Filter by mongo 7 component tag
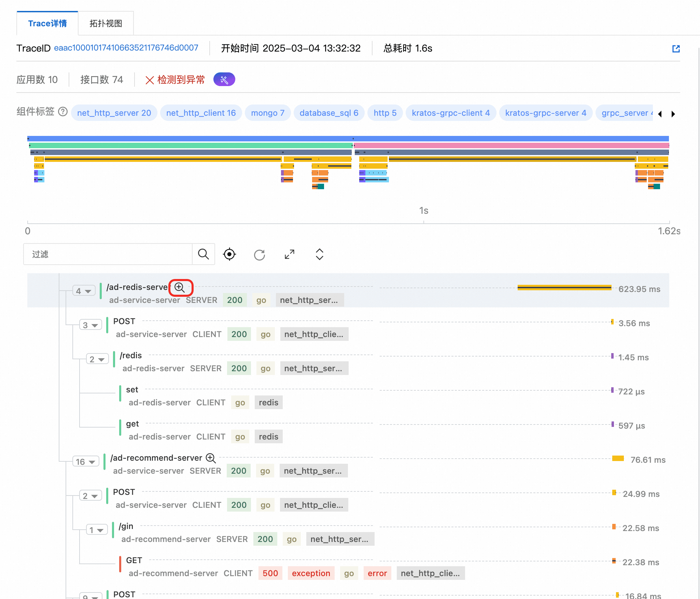The width and height of the screenshot is (700, 599). (x=267, y=113)
